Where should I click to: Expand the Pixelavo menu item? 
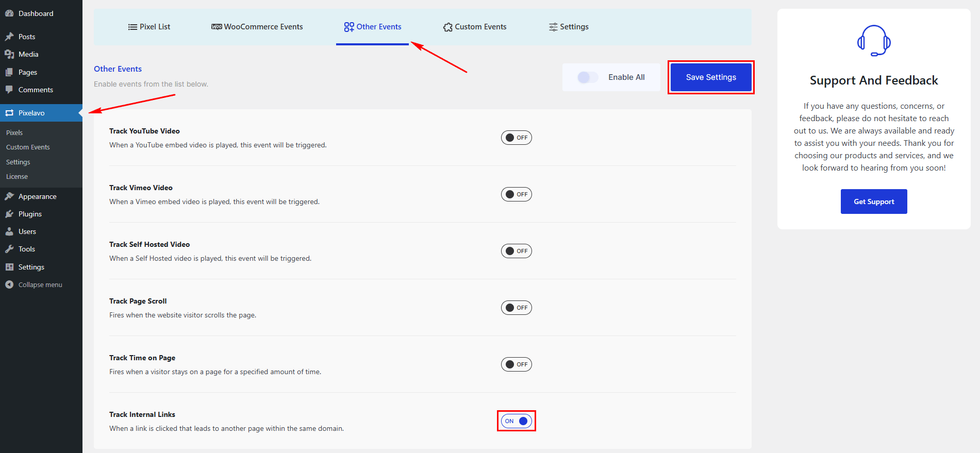coord(31,113)
